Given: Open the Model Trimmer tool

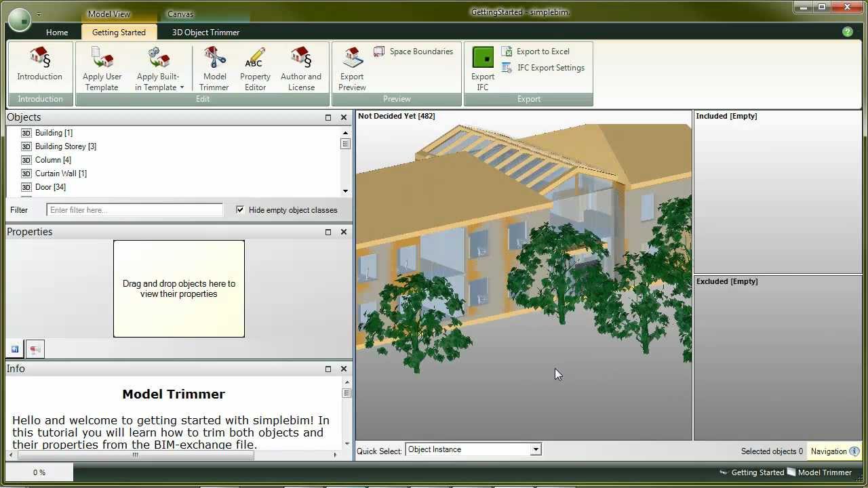Looking at the screenshot, I should pos(214,68).
